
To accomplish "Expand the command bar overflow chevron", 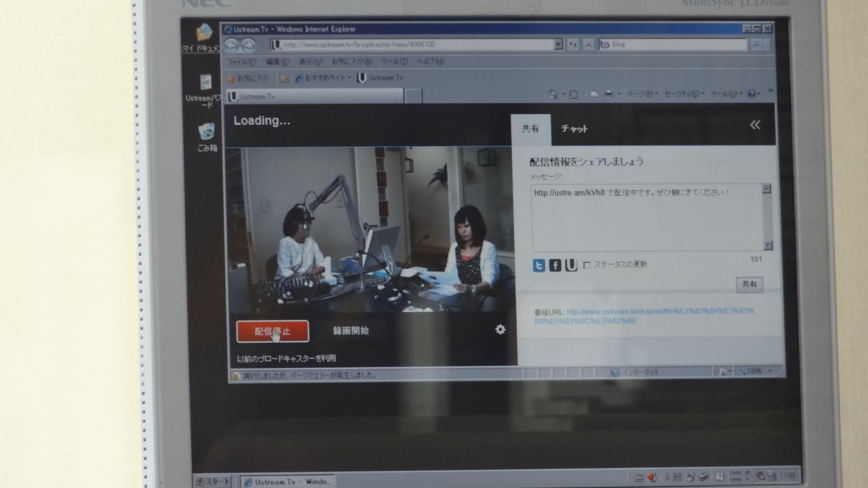I will (x=770, y=91).
